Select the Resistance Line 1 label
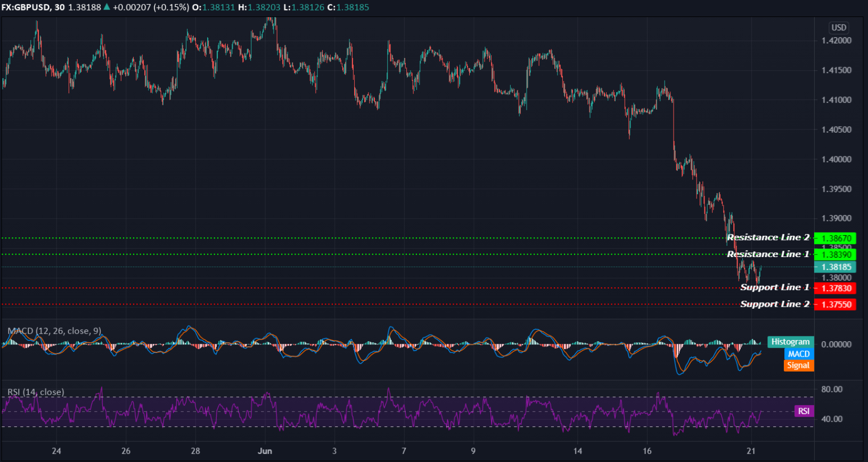Image resolution: width=868 pixels, height=462 pixels. (x=768, y=254)
